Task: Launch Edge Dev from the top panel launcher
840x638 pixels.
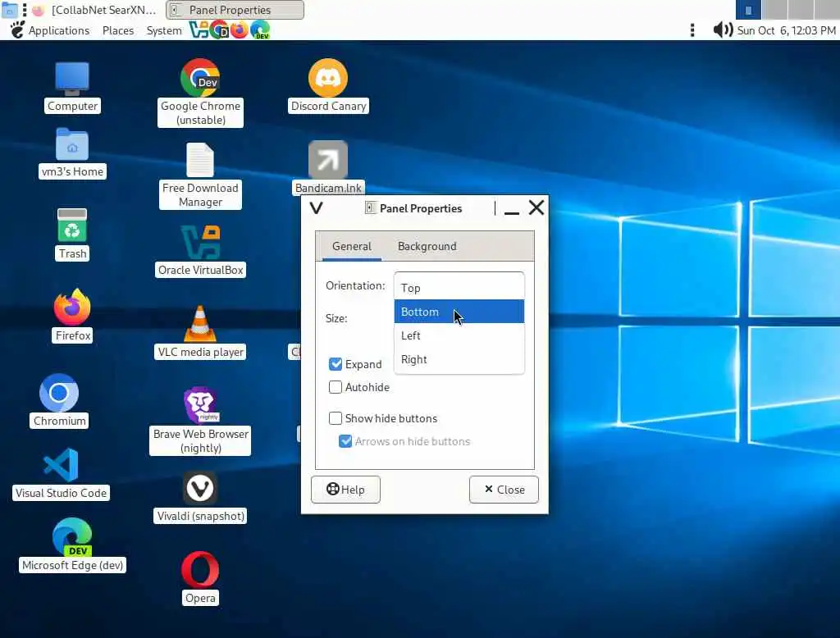Action: pyautogui.click(x=260, y=30)
